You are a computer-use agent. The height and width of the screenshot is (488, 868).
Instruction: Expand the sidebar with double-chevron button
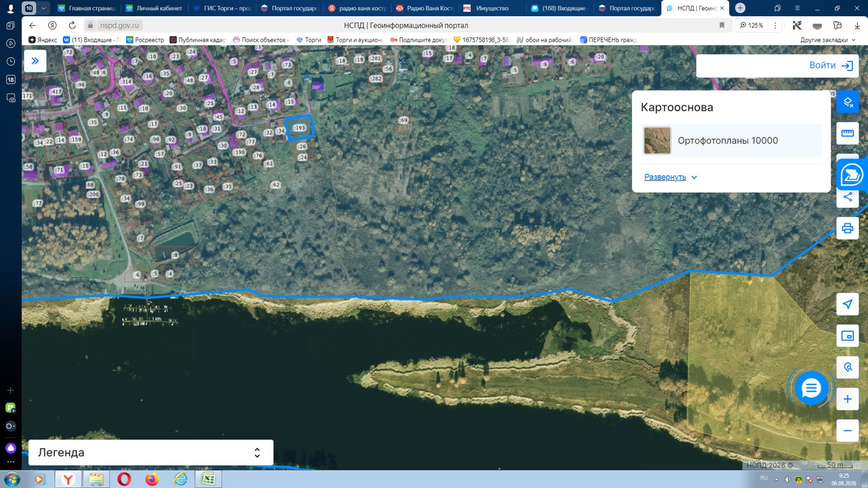pyautogui.click(x=35, y=61)
